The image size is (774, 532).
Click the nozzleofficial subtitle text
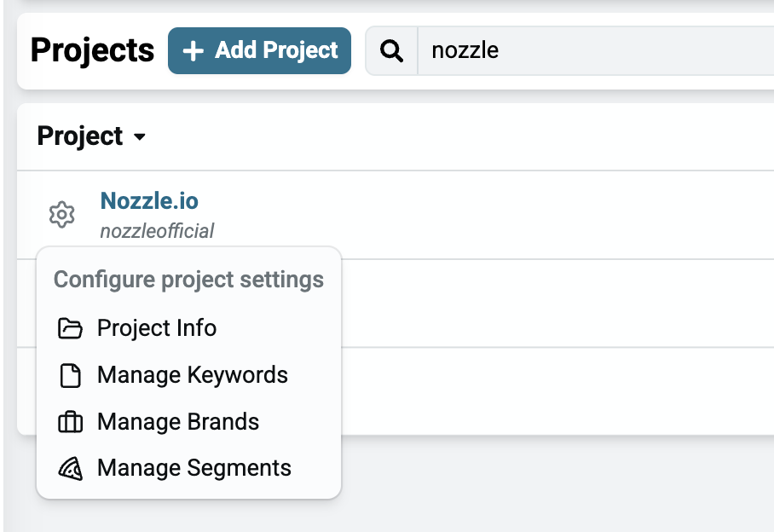click(x=157, y=231)
